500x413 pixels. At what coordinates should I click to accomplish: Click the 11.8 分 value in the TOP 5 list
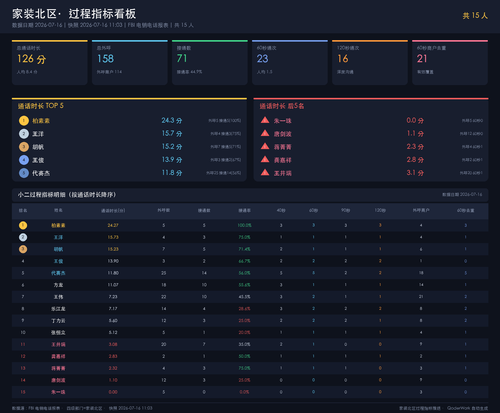tap(172, 173)
